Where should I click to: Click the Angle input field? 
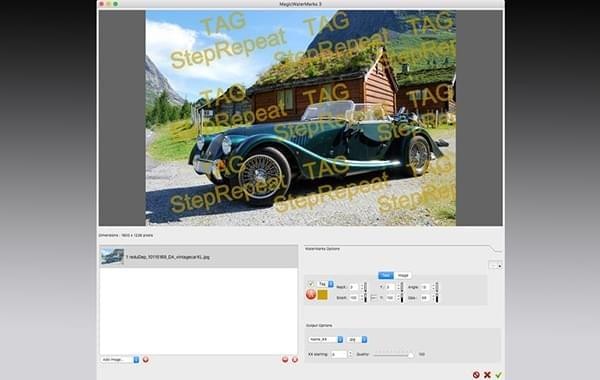(425, 287)
